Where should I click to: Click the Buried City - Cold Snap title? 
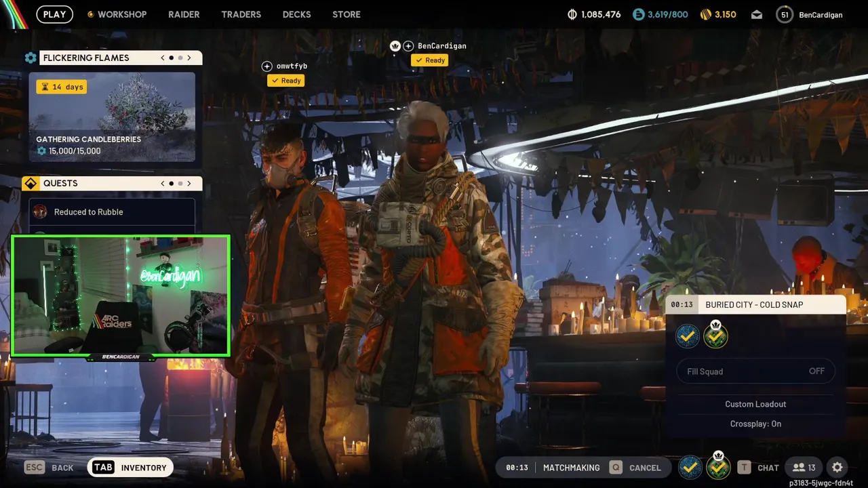[754, 305]
